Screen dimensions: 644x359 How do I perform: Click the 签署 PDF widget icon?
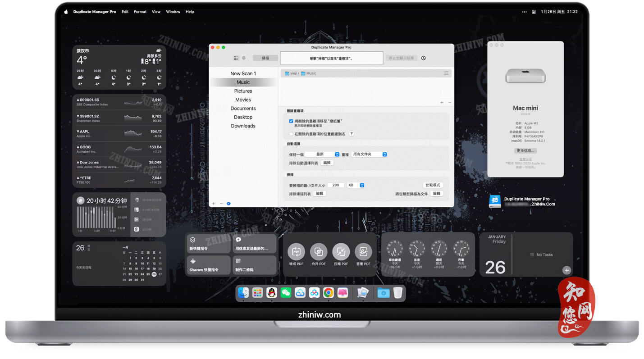pos(363,252)
